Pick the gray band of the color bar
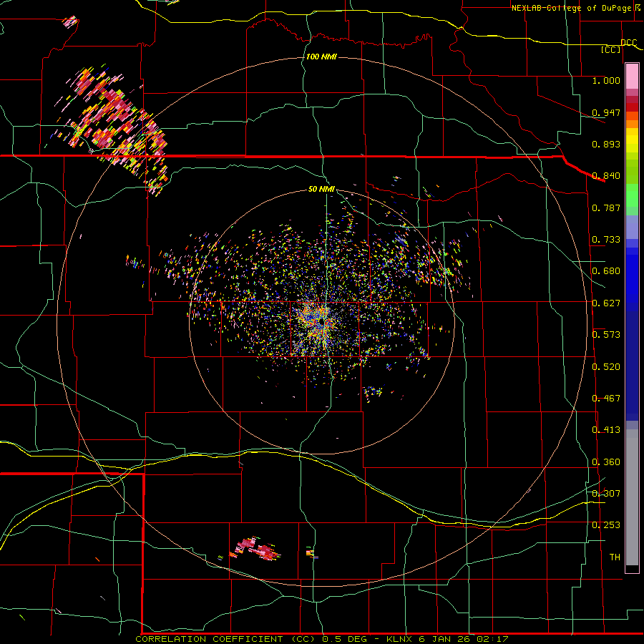The width and height of the screenshot is (644, 644). (632, 497)
